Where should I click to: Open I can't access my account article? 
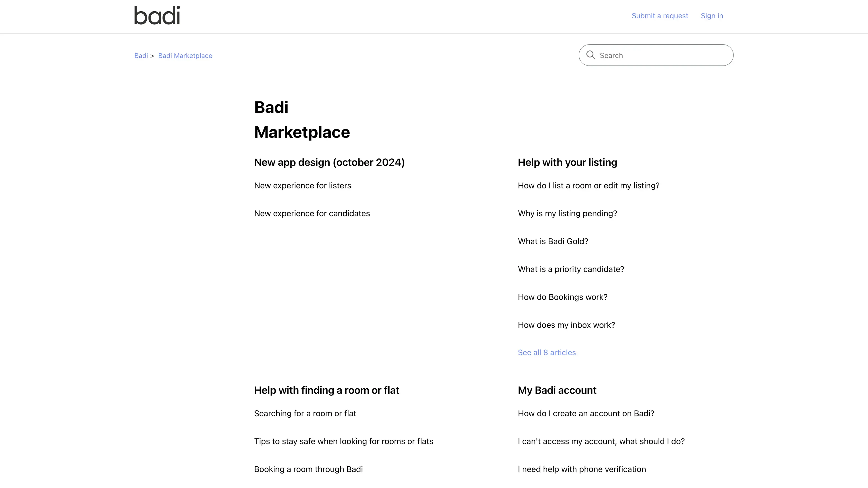pyautogui.click(x=601, y=441)
